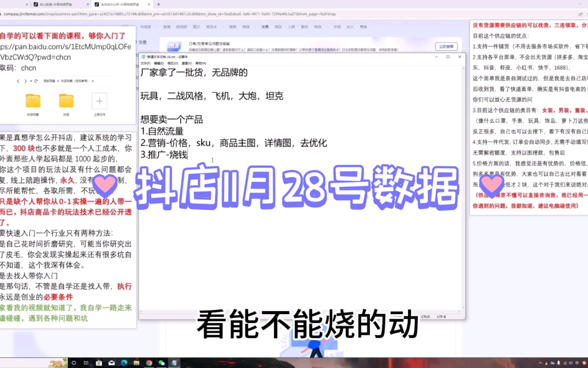Open the 查看(V) menu in Notepad
The height and width of the screenshot is (368, 588).
(187, 63)
